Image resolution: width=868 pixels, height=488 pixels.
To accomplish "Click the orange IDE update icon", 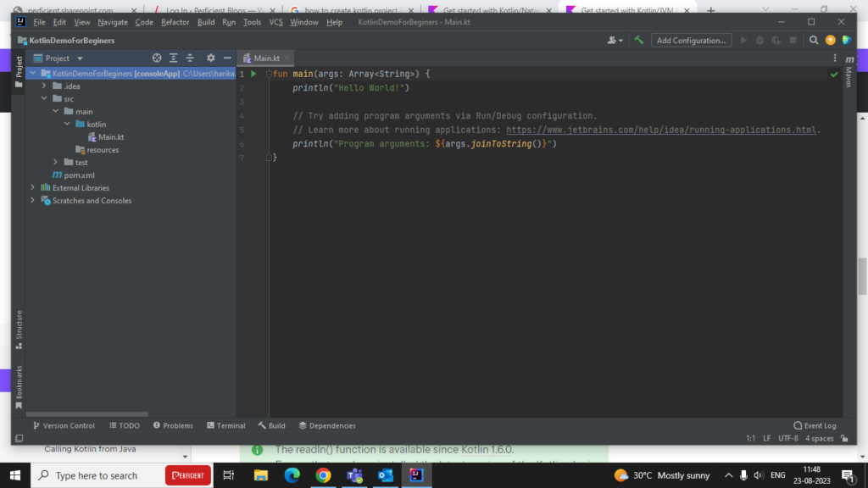I will (x=830, y=40).
